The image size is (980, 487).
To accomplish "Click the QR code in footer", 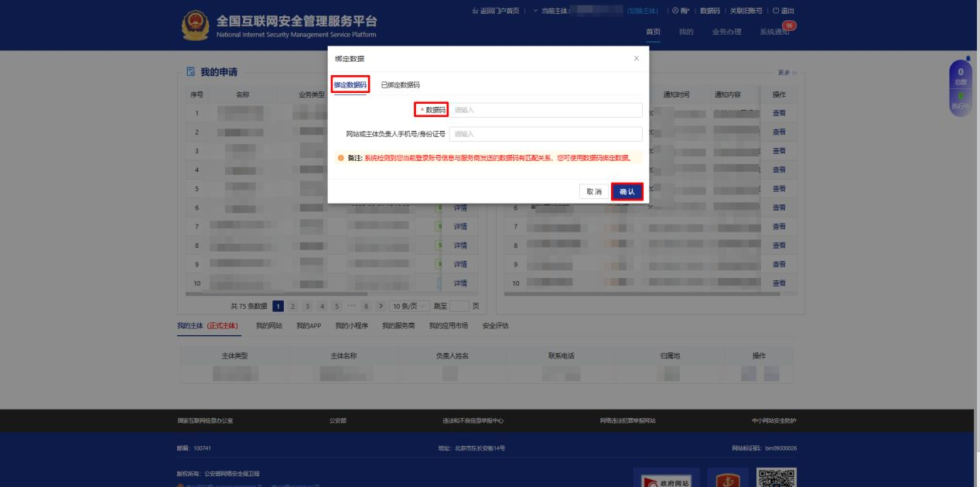I will (x=777, y=477).
